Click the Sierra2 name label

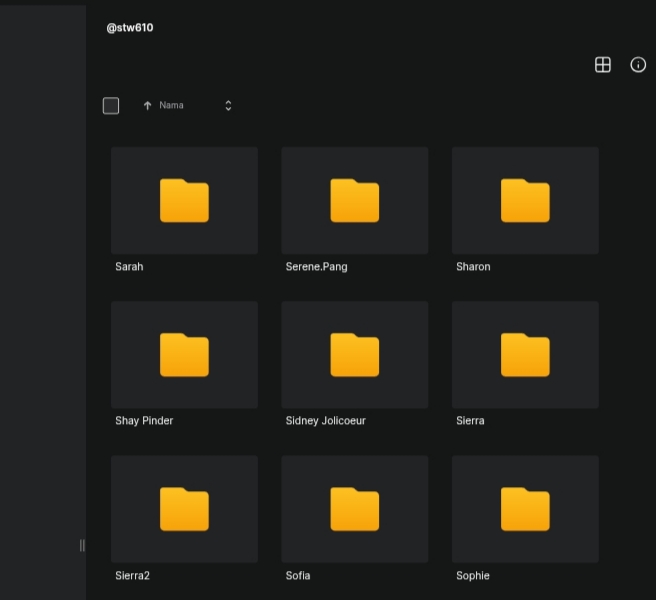pyautogui.click(x=132, y=575)
